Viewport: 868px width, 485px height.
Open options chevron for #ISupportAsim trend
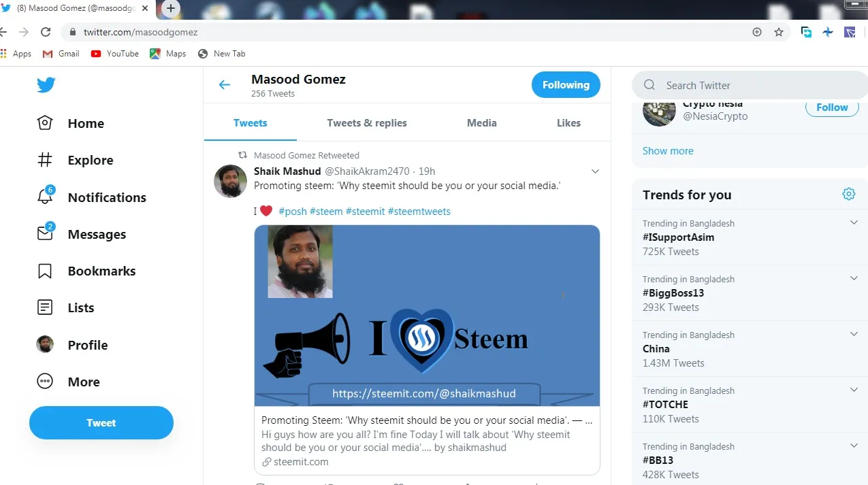854,222
